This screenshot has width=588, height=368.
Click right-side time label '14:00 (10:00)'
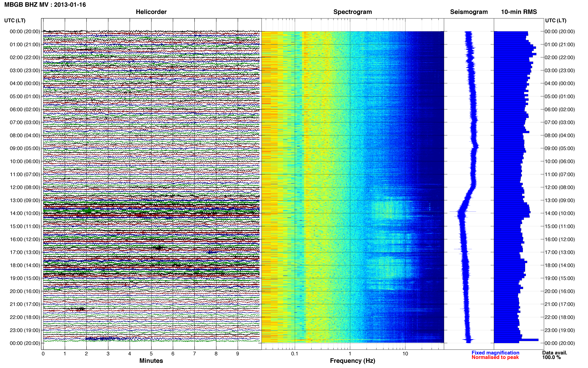560,213
